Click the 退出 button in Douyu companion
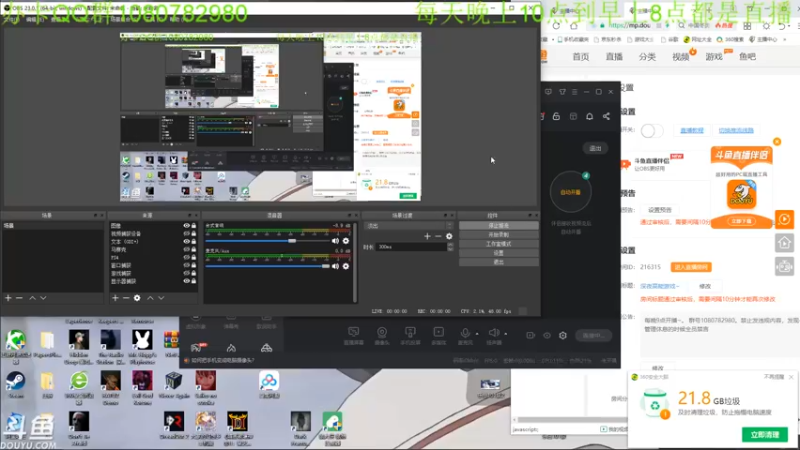800x450 pixels. (595, 148)
